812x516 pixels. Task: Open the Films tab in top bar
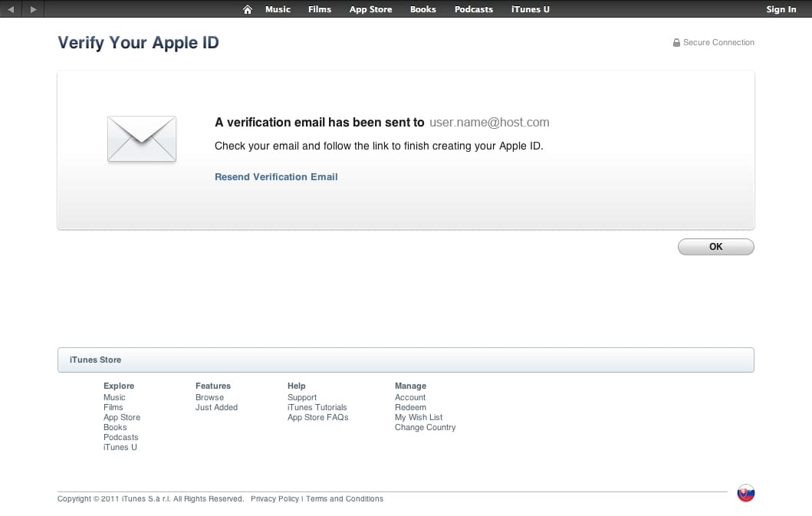coord(320,9)
